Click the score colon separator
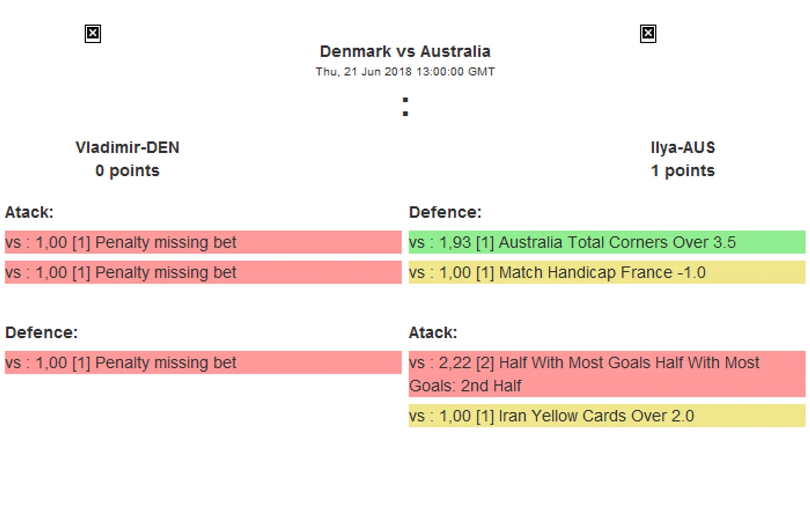 click(406, 107)
